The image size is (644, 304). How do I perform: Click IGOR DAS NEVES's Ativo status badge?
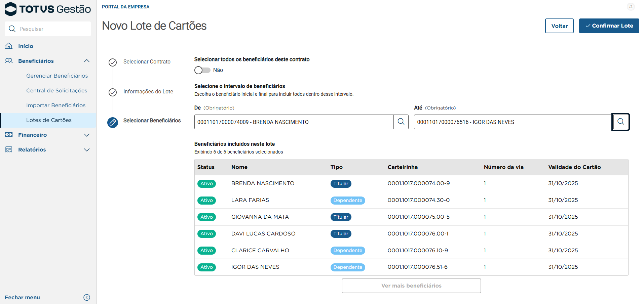coord(206,267)
